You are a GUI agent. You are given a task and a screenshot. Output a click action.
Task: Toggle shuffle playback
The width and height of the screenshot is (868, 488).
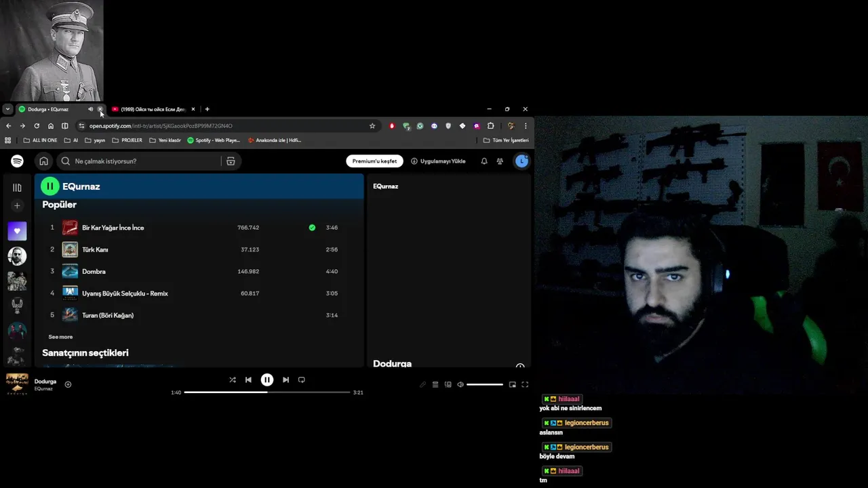pos(233,380)
